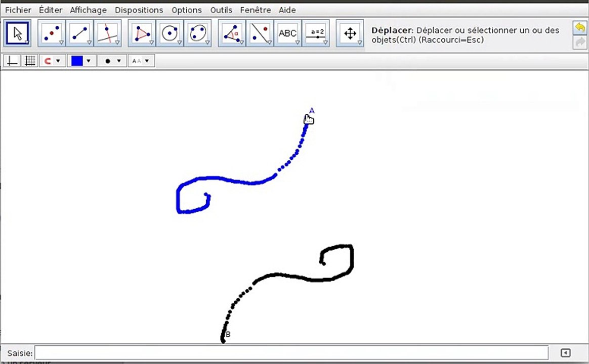The image size is (589, 364).
Task: Expand the circle tool submenu triangle
Action: (180, 42)
